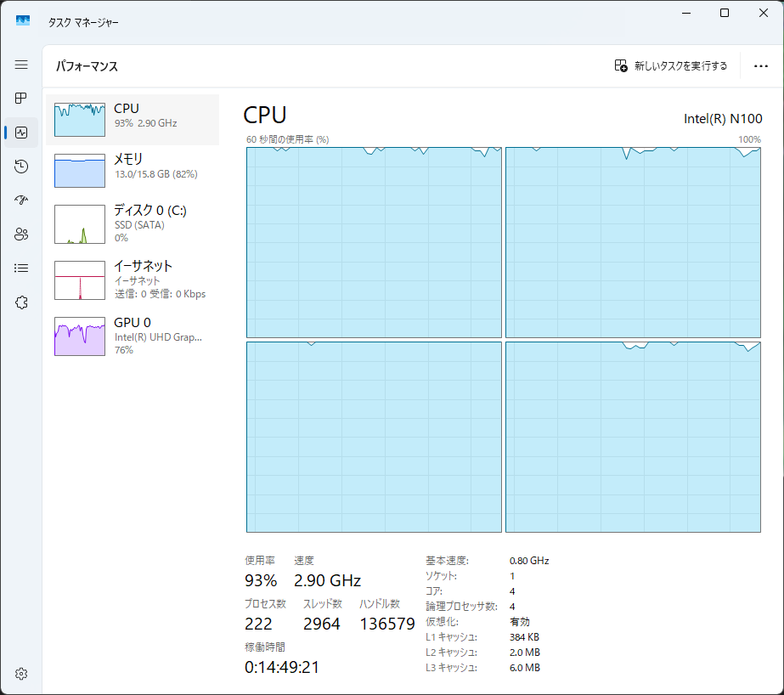This screenshot has width=784, height=695.
Task: Click the Intel(R) N100 processor name
Action: (723, 118)
